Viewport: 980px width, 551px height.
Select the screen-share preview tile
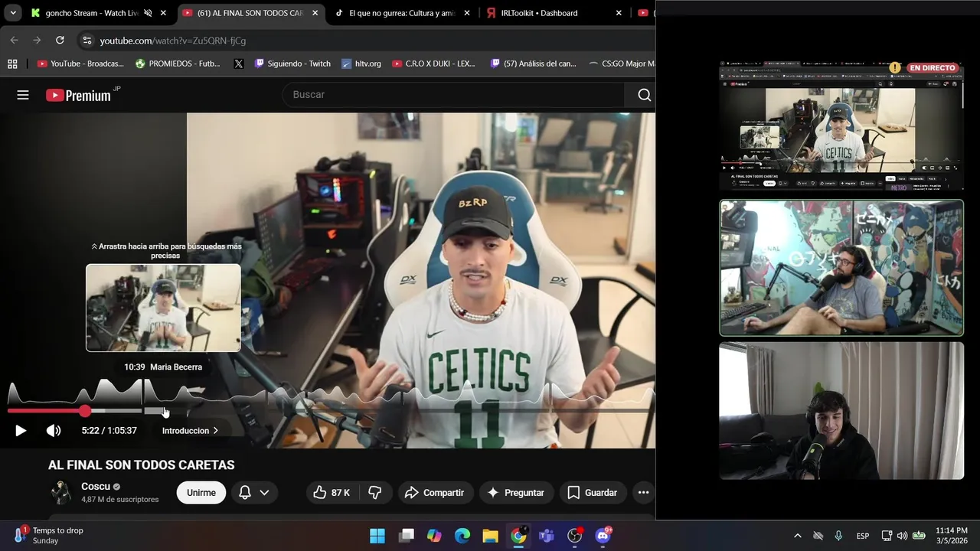coord(841,126)
